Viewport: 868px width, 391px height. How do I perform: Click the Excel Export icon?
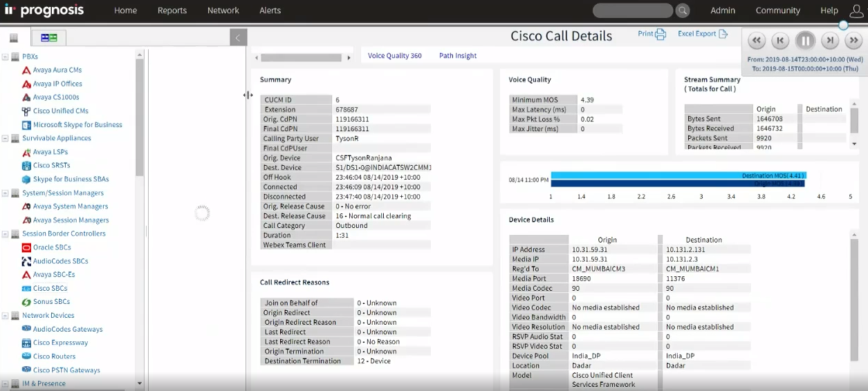click(x=723, y=34)
